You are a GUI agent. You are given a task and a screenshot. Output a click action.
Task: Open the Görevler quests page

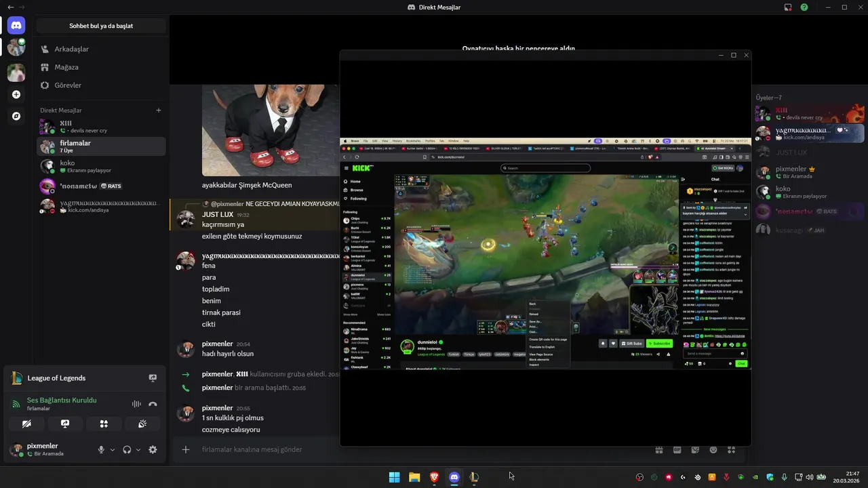click(x=101, y=85)
